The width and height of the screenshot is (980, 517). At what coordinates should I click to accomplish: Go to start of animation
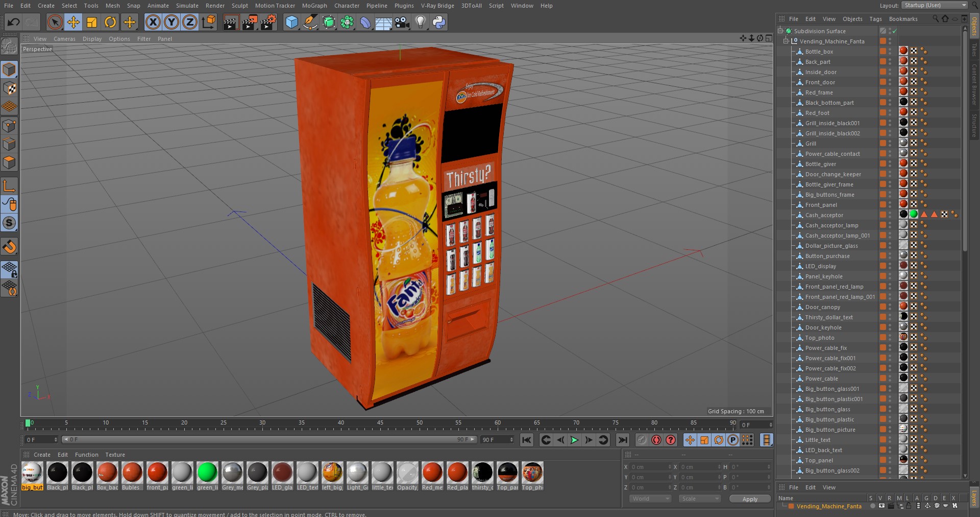point(527,440)
